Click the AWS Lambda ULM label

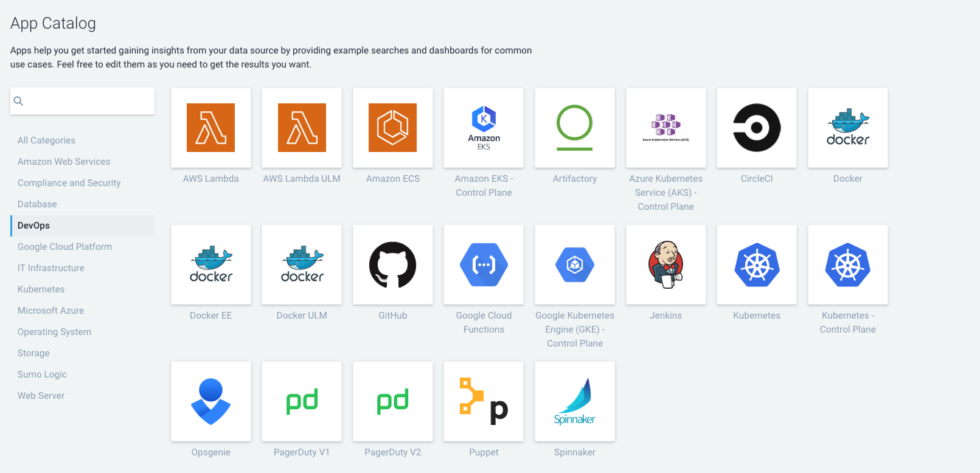[x=302, y=179]
